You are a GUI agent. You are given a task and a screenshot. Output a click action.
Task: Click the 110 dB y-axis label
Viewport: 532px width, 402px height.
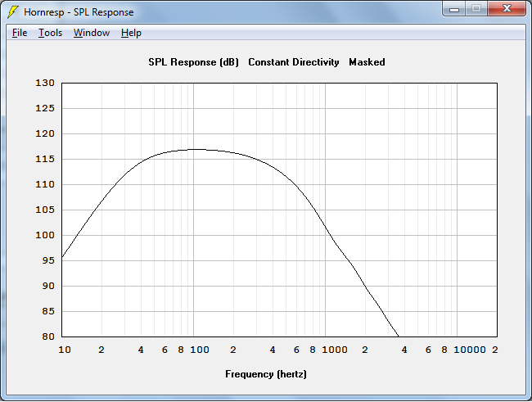45,184
